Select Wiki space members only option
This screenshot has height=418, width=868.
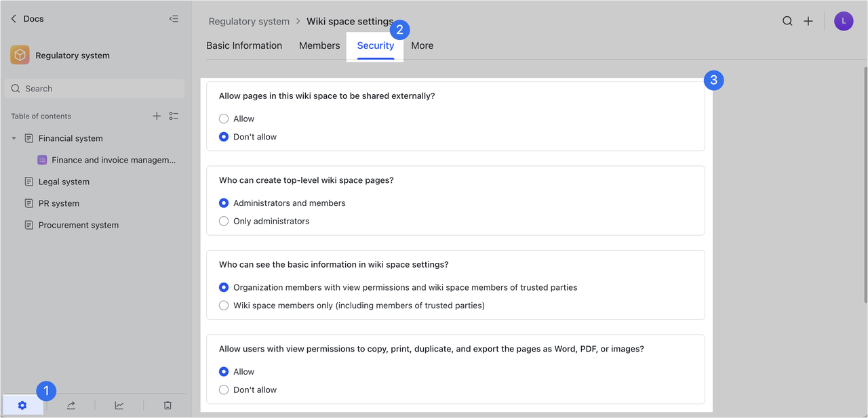pos(224,306)
